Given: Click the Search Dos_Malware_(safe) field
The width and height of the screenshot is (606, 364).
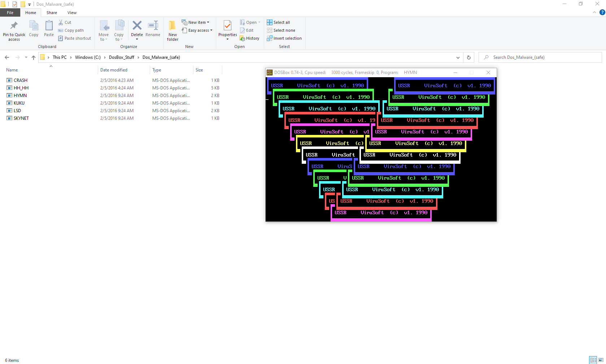Looking at the screenshot, I should 540,57.
